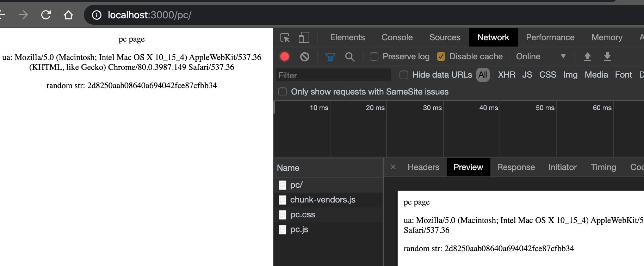Reload the page in browser
Screen dimensions: 644x266
[46, 15]
